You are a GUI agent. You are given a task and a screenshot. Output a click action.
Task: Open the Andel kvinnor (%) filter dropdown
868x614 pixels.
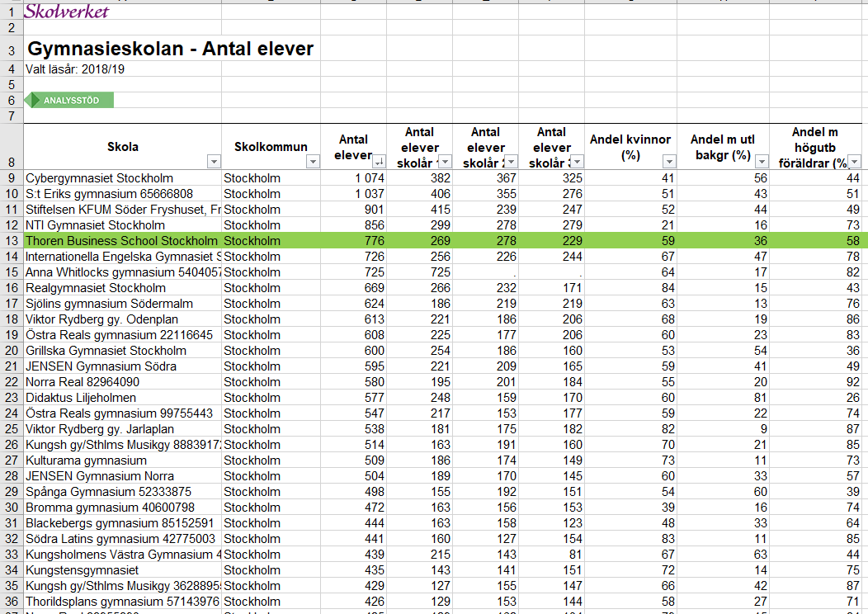point(669,161)
